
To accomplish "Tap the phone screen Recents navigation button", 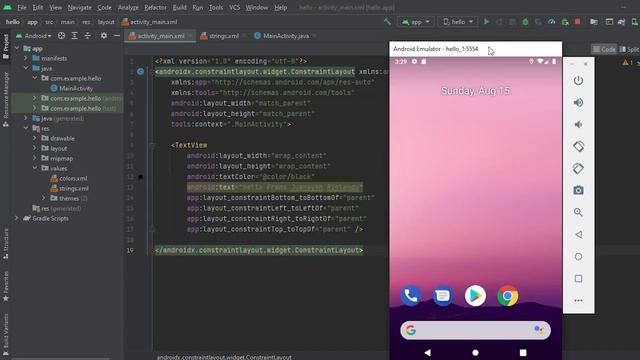I will [523, 352].
